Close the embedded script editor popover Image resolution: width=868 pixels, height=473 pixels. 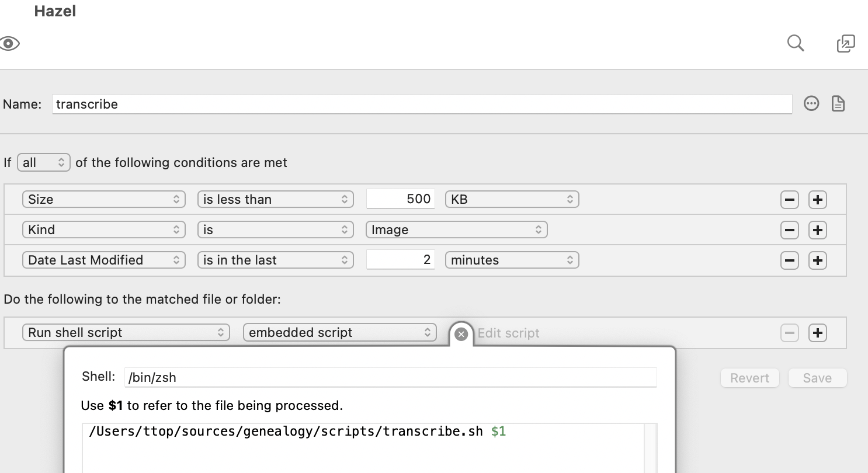pyautogui.click(x=461, y=334)
